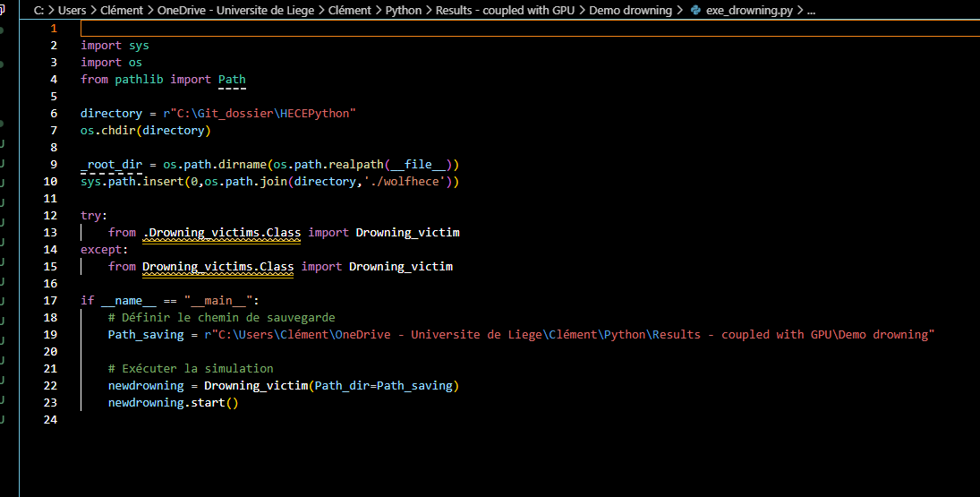This screenshot has height=497, width=980.
Task: Open the Users breadcrumb segment
Action: click(x=72, y=11)
